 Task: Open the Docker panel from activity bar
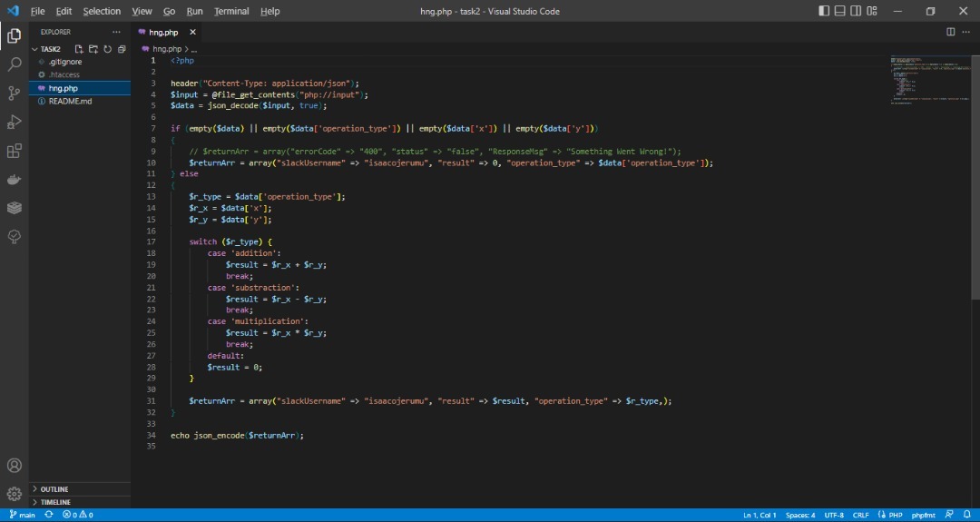(15, 180)
